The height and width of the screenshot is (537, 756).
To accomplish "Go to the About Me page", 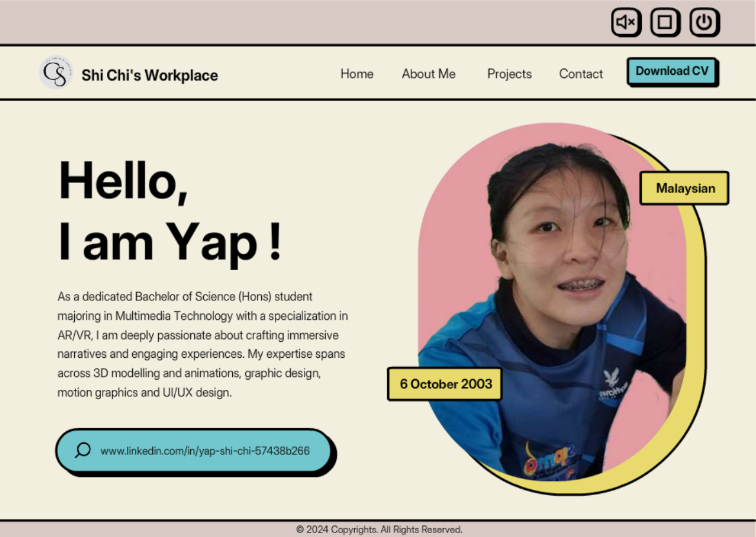I will point(428,74).
